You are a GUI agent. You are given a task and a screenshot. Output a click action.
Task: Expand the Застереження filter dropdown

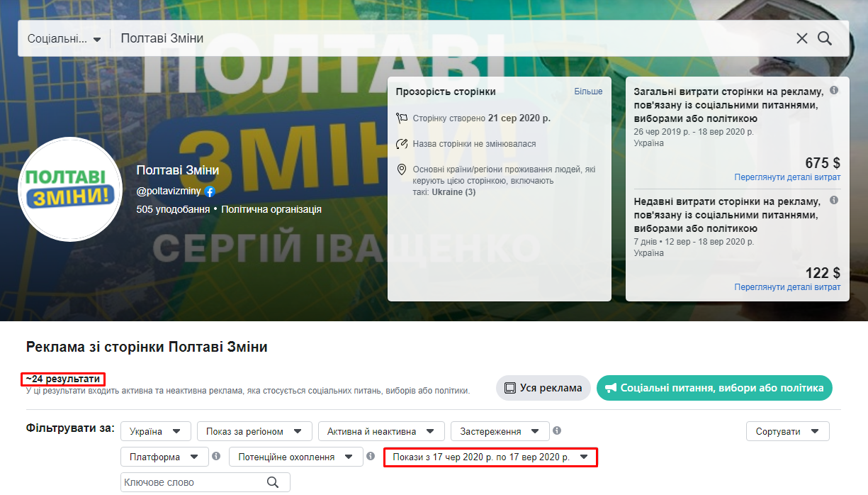[x=500, y=431]
